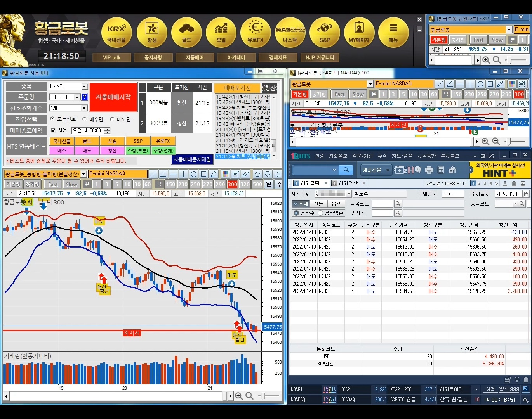Open 주문/체결 menu in 1Q HTS
Image resolution: width=532 pixels, height=419 pixels.
pyautogui.click(x=362, y=156)
